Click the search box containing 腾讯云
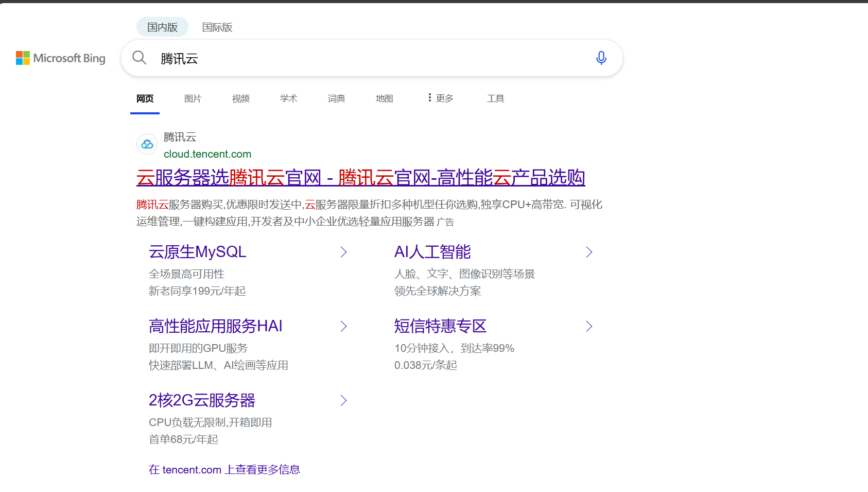The height and width of the screenshot is (492, 868). point(372,58)
